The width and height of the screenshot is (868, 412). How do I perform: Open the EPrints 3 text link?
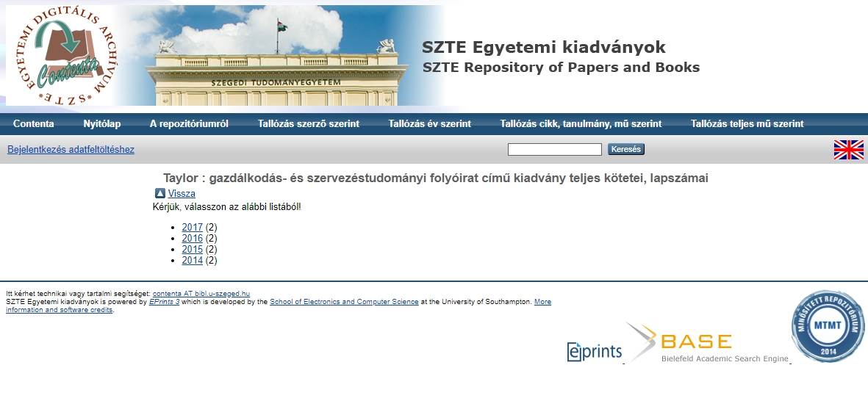pos(165,302)
